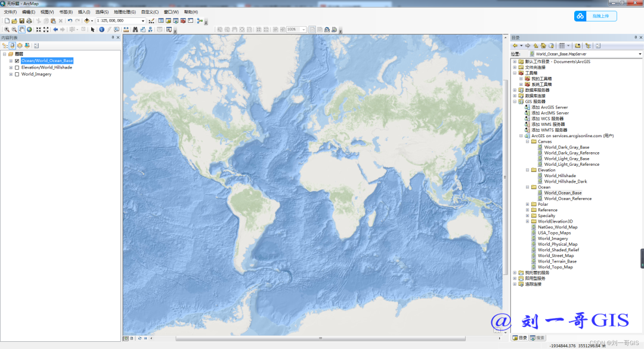The height and width of the screenshot is (349, 644).
Task: Uncheck Ocean/World_Ocean_Base layer visibility
Action: 17,61
